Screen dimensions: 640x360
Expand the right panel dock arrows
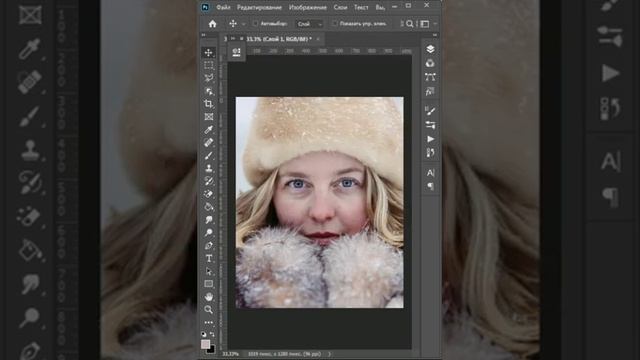coord(435,36)
